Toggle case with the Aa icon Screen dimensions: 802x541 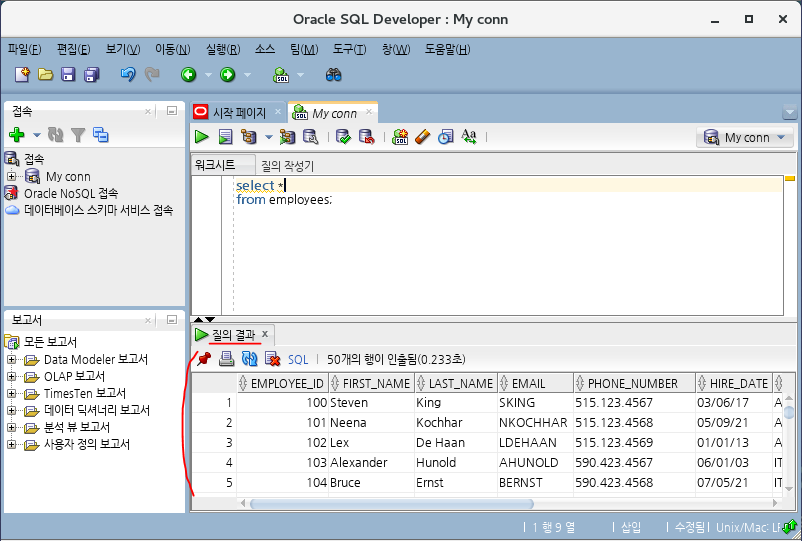click(469, 137)
